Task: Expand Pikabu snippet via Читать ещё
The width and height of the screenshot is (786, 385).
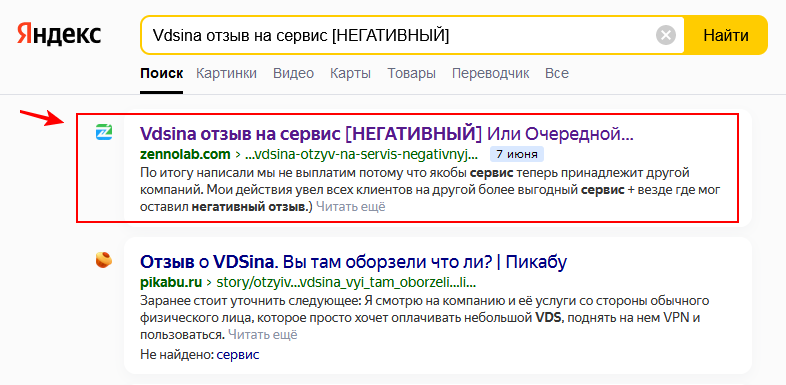Action: [x=263, y=334]
